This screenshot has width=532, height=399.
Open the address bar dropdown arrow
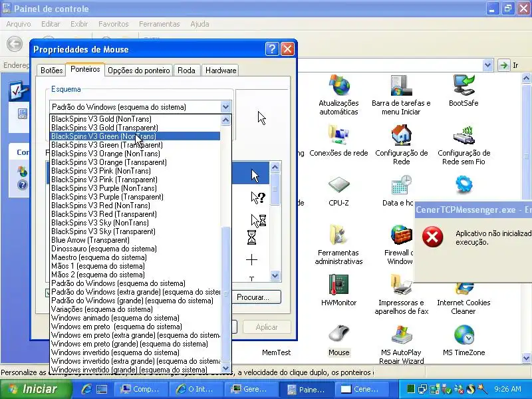pyautogui.click(x=487, y=65)
